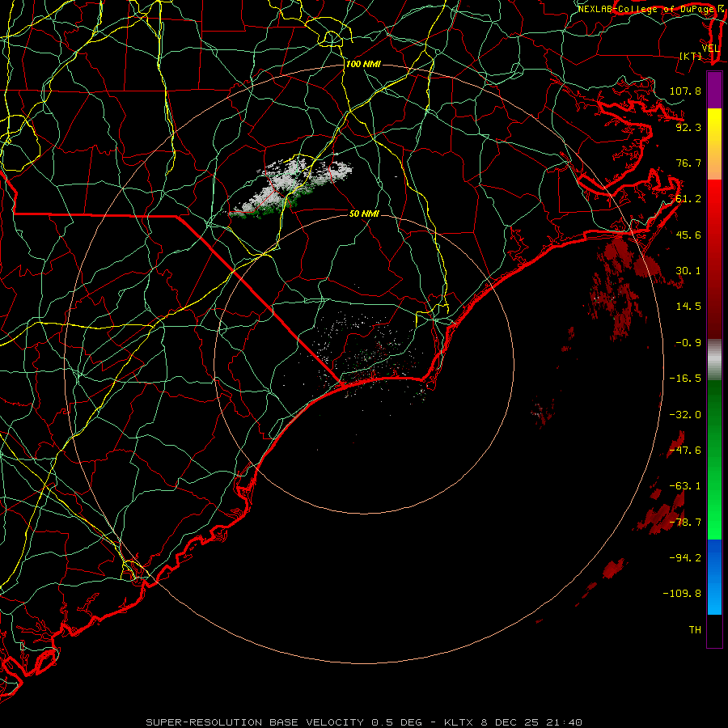Select the 76.7 scale value
The width and height of the screenshot is (728, 728).
(x=688, y=163)
